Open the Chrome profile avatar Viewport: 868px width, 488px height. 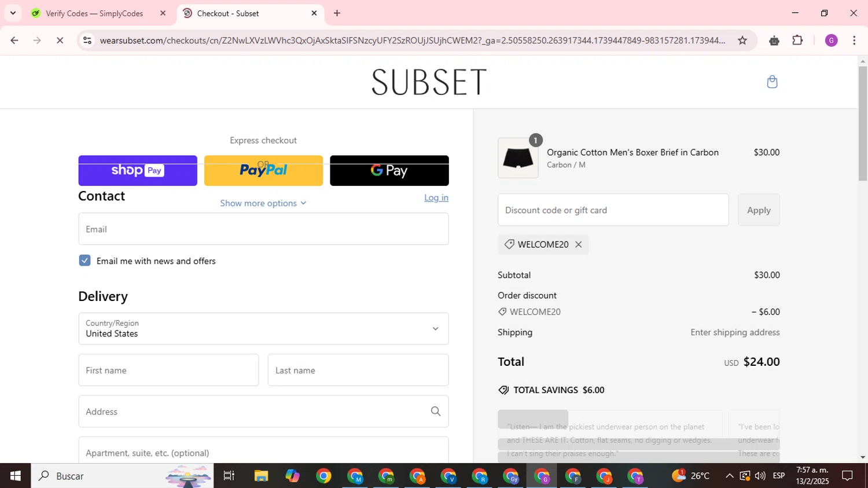(832, 40)
